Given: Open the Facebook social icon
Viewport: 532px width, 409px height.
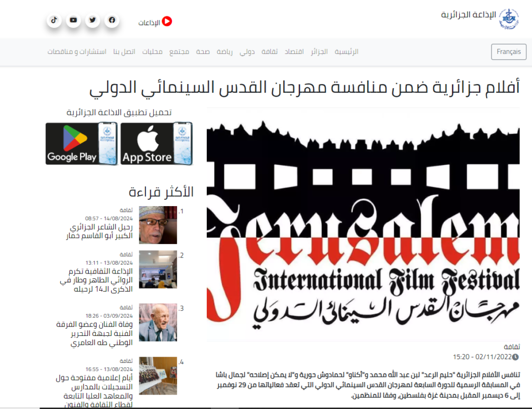Looking at the screenshot, I should [112, 20].
